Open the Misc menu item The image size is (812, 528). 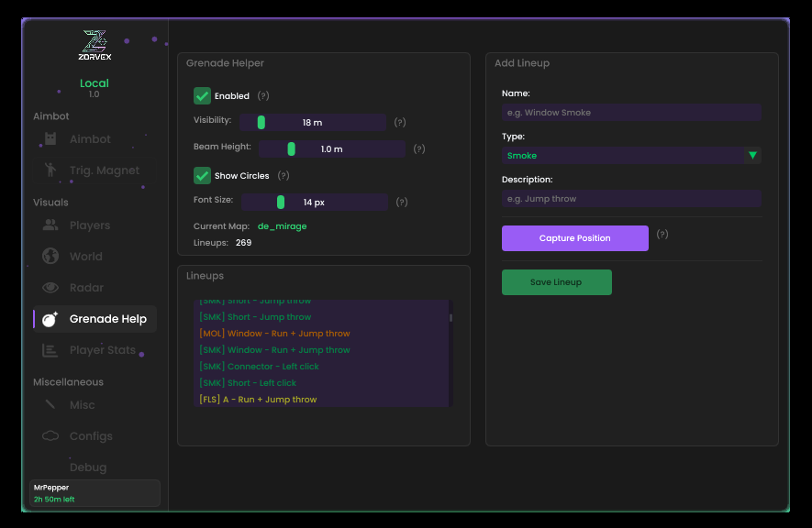[x=83, y=405]
